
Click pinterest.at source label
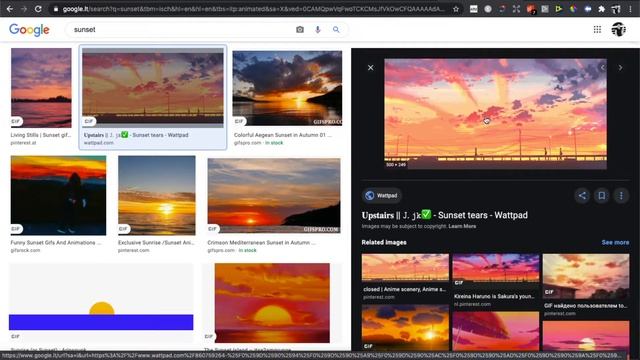click(x=23, y=143)
